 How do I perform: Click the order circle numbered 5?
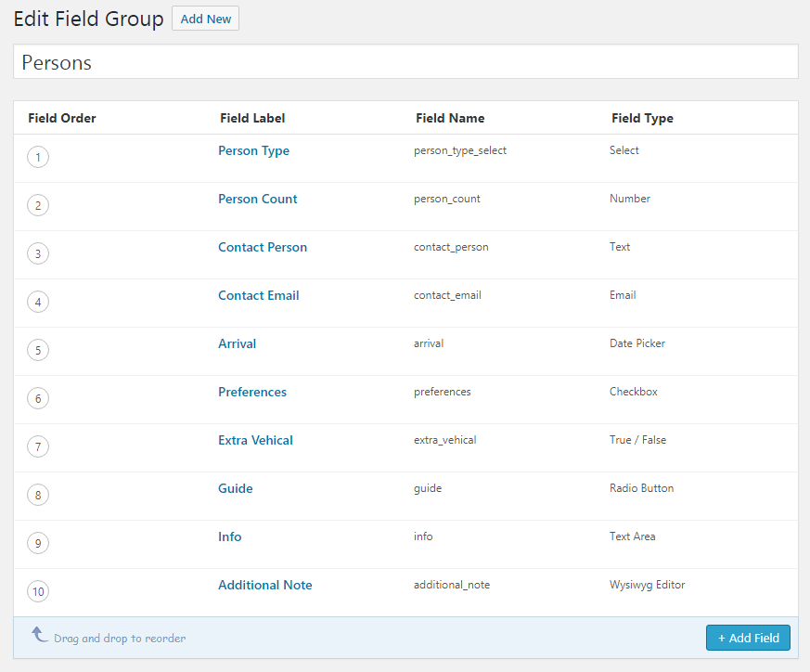(38, 350)
